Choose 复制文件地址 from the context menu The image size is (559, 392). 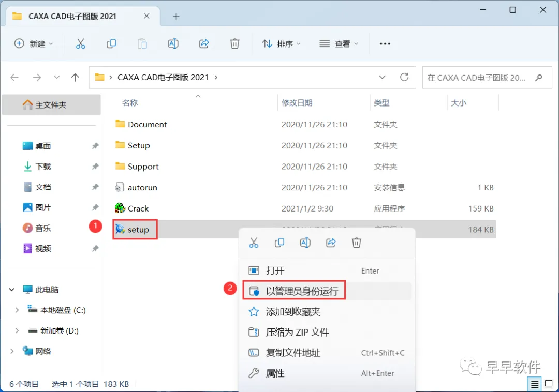tap(327, 353)
